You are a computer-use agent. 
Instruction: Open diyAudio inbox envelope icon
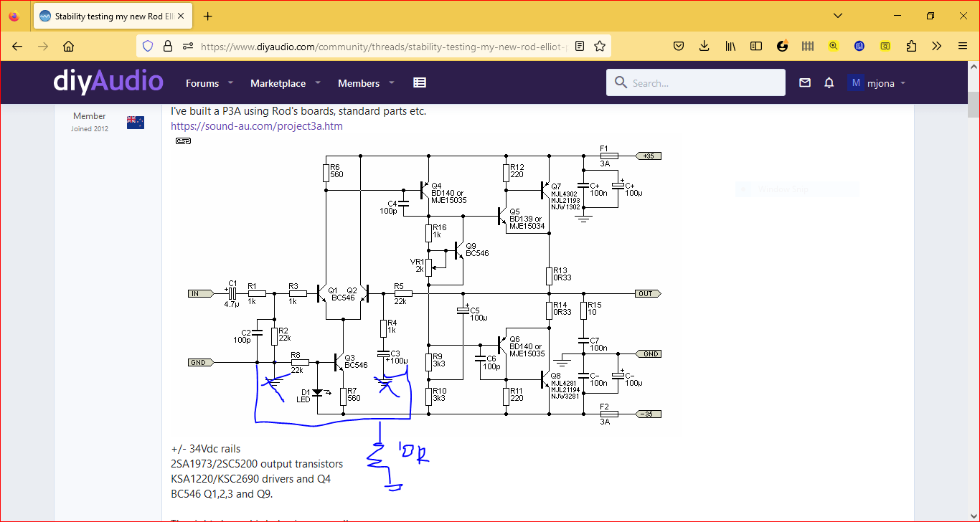(x=805, y=83)
